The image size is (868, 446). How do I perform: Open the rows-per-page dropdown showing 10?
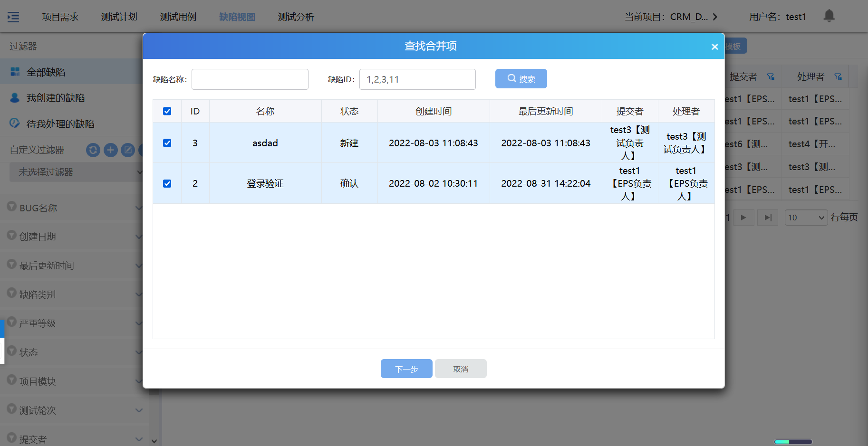(806, 218)
